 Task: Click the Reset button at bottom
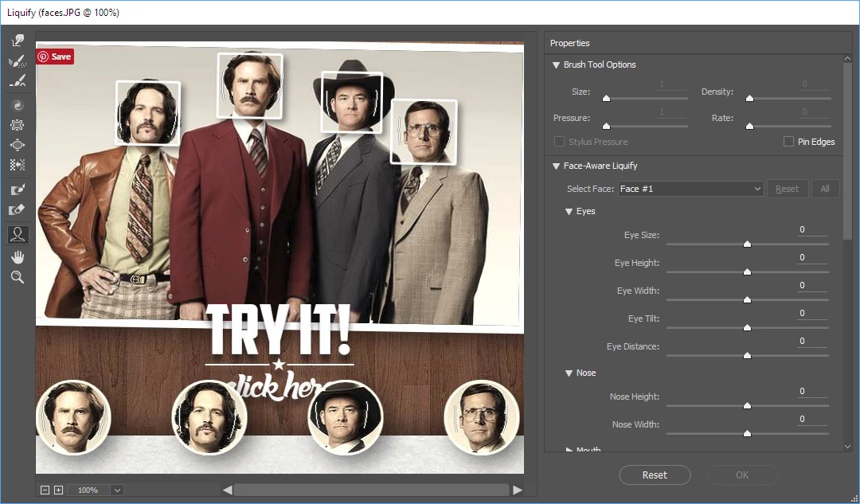[x=655, y=475]
